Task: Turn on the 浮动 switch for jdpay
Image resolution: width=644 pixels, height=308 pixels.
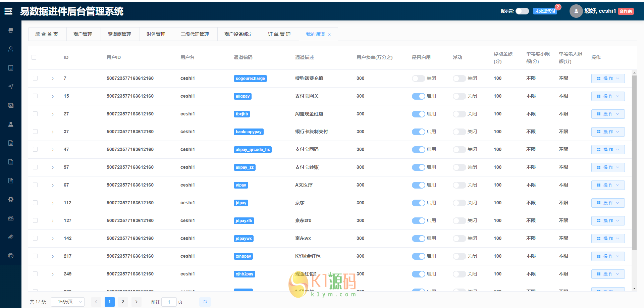Action: pyautogui.click(x=459, y=203)
